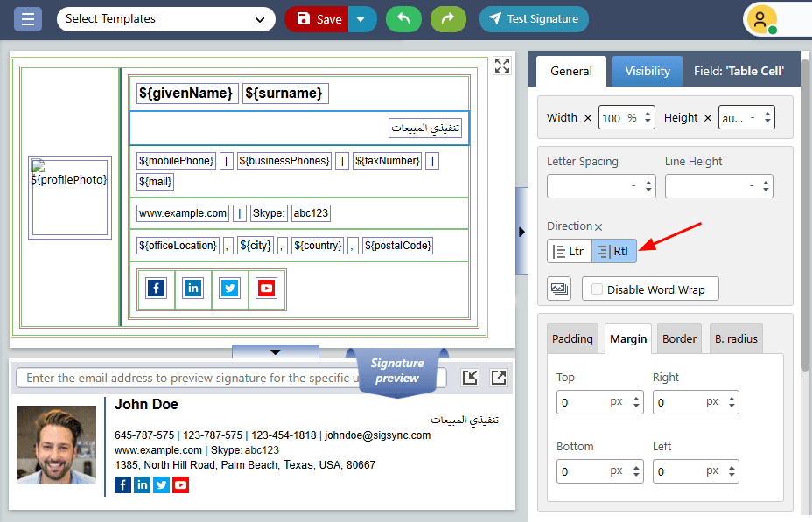Set text direction to Ltr
The width and height of the screenshot is (812, 522).
tap(570, 251)
